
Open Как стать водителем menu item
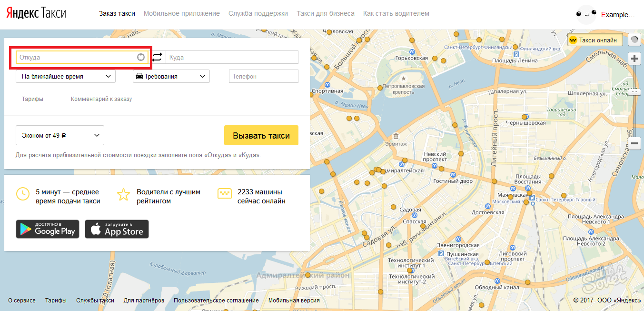[x=396, y=13]
